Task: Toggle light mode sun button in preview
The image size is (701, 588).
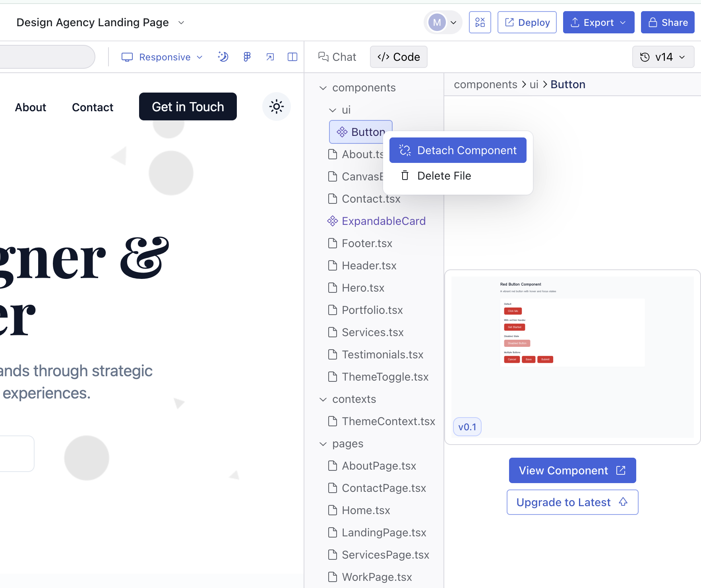Action: click(x=276, y=106)
